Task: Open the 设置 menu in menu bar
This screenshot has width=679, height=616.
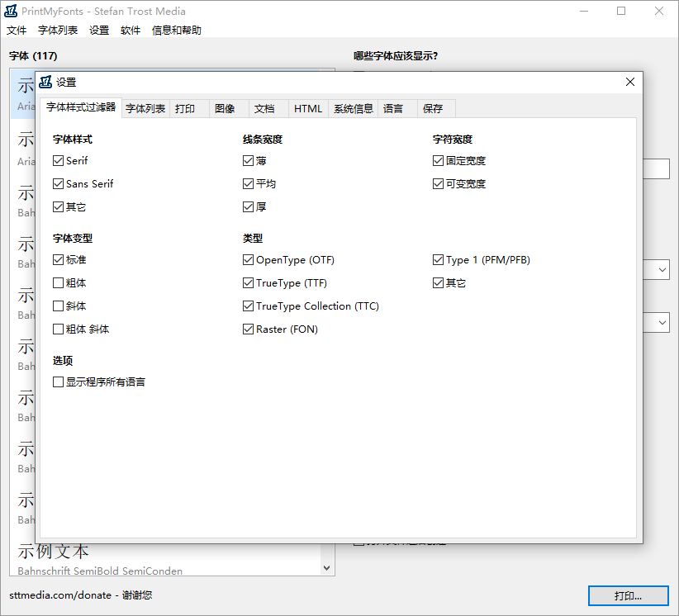Action: 99,31
